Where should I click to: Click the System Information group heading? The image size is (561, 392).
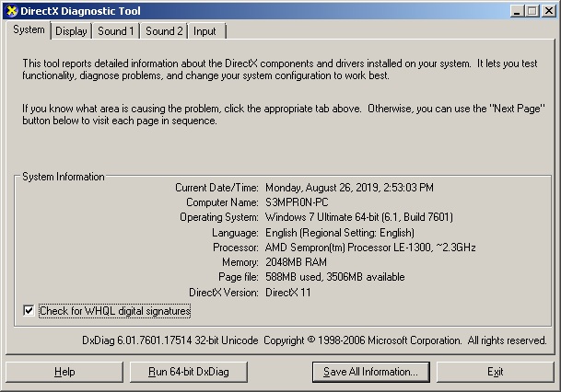tap(64, 177)
